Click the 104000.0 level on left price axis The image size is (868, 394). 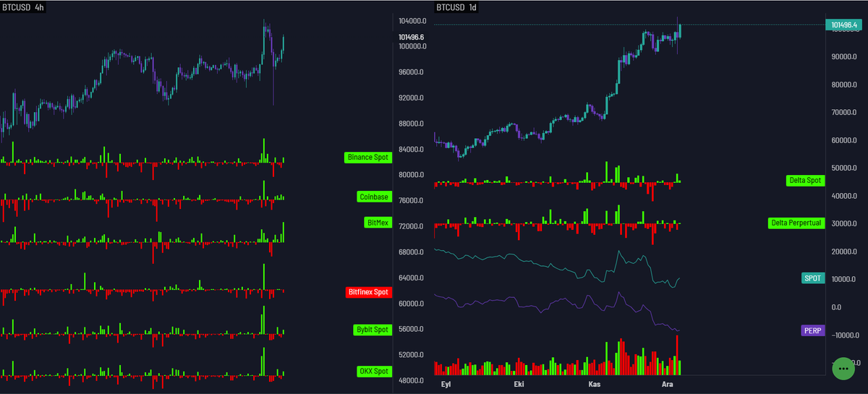(412, 21)
